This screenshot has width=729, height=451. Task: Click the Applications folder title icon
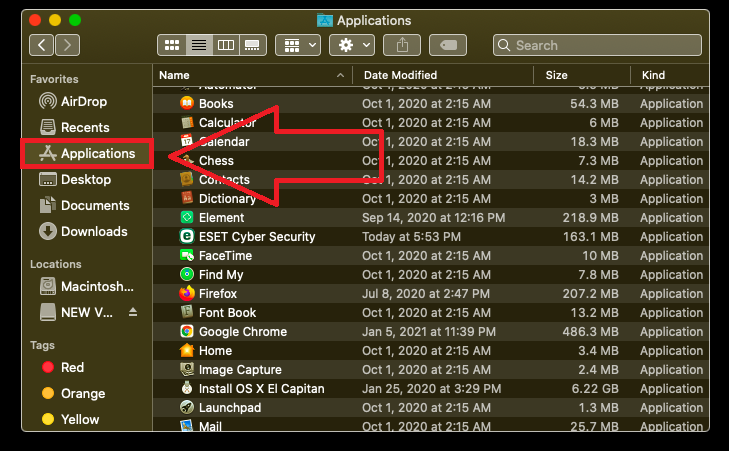tap(325, 20)
